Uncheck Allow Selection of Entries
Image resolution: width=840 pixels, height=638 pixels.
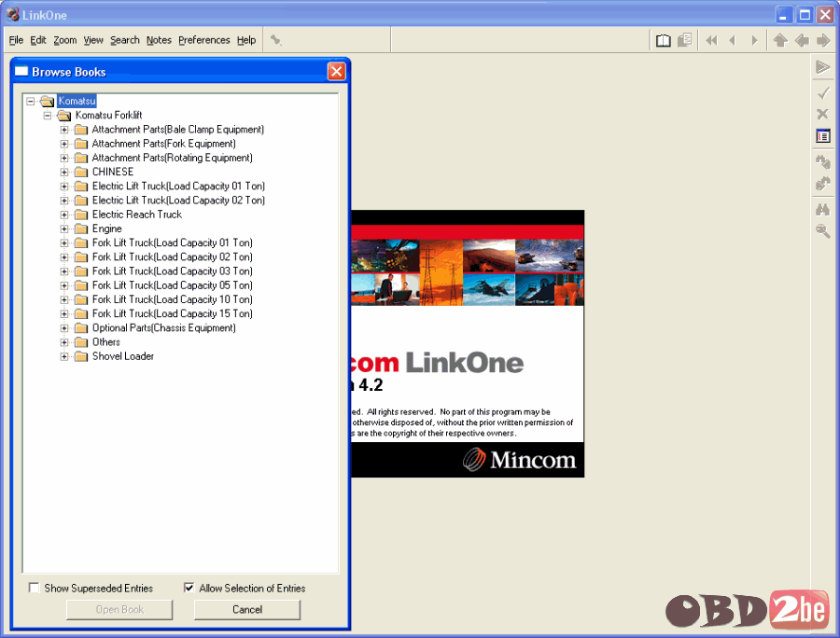click(189, 588)
